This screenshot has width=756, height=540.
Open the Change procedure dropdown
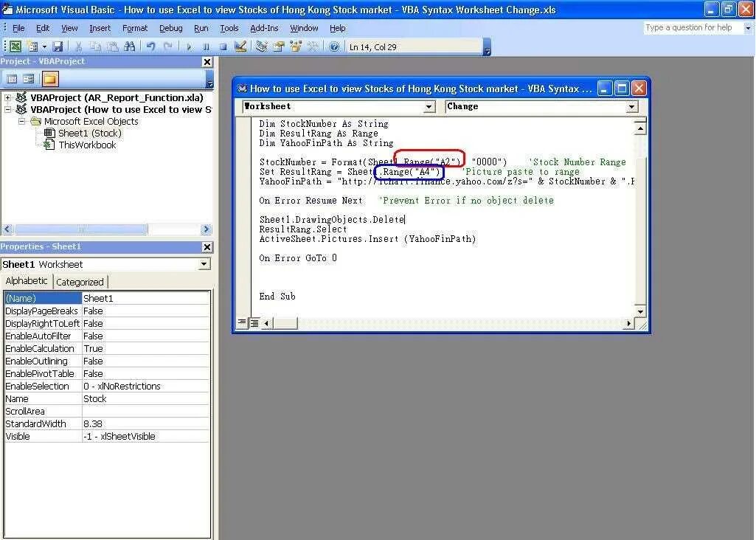click(x=631, y=107)
